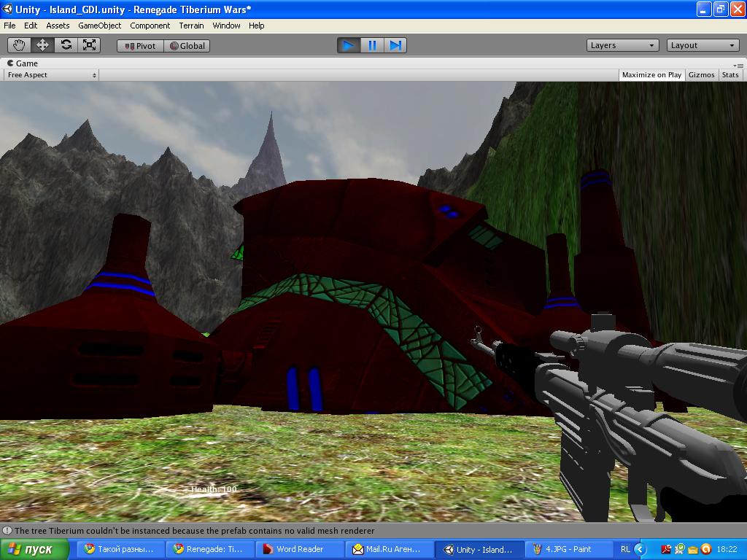Switch to Renegade: Ti... Chrome taskbar window

coord(211,550)
